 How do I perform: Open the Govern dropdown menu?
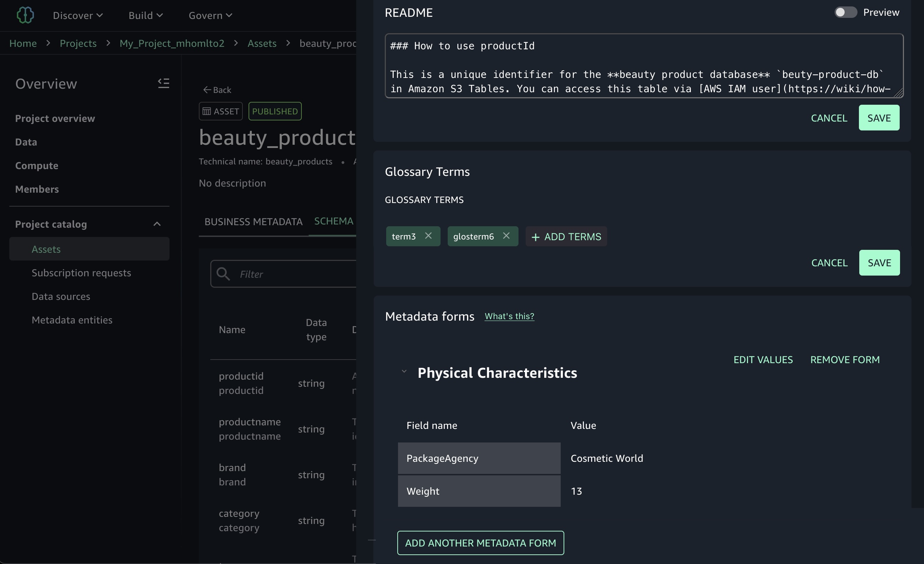[210, 15]
